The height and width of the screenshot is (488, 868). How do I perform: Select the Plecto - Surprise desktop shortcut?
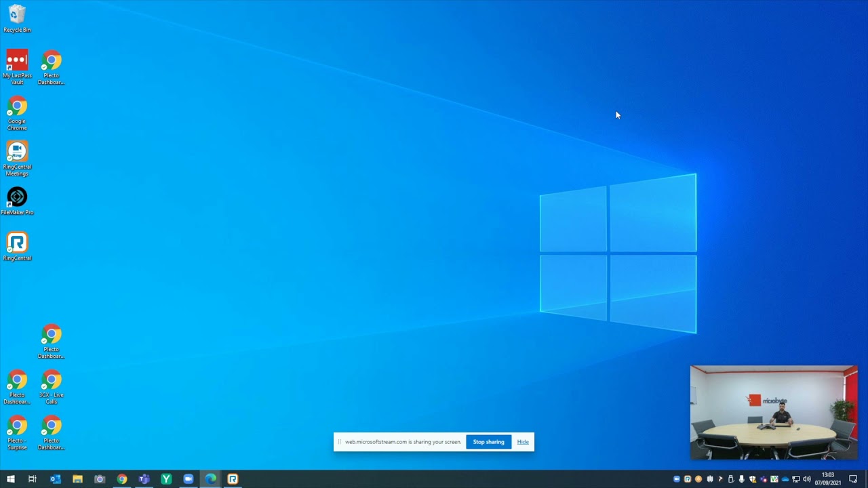click(17, 432)
